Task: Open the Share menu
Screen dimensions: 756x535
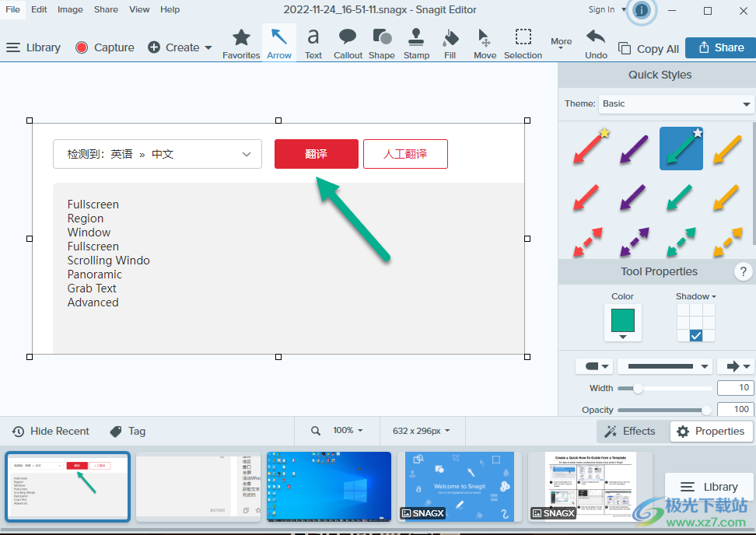Action: (x=106, y=9)
